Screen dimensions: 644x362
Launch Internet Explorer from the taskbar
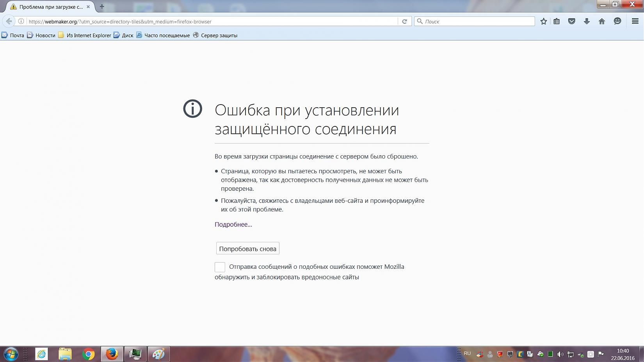pos(41,354)
